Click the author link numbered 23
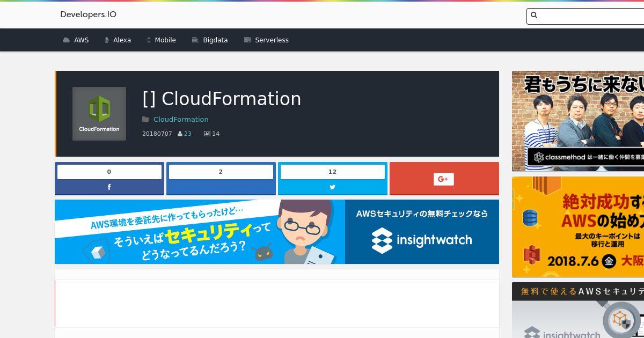The image size is (644, 338). pos(188,134)
